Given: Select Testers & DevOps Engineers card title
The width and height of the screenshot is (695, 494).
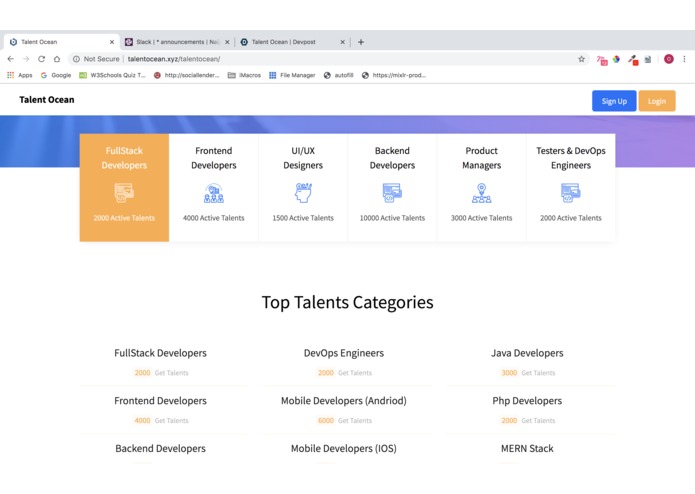Looking at the screenshot, I should pos(571,158).
